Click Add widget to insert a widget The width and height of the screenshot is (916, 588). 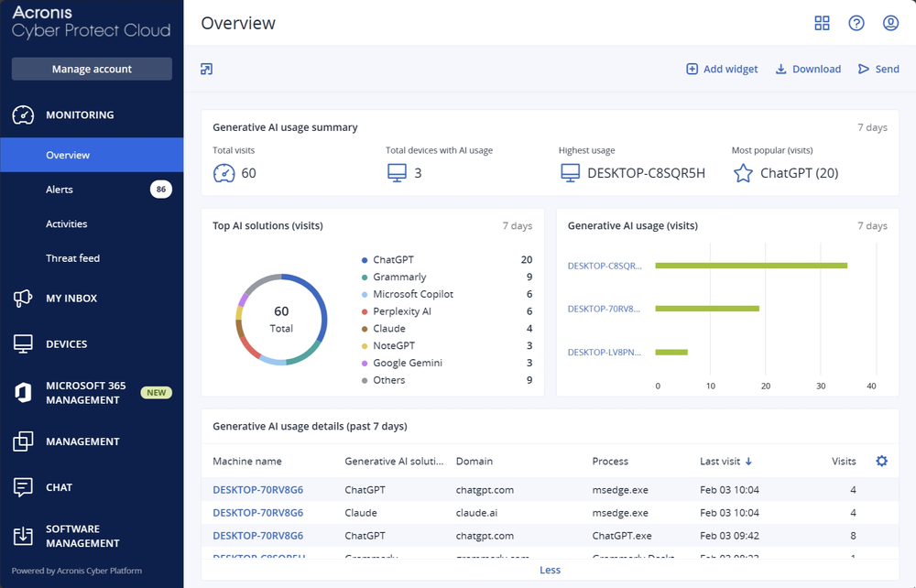pyautogui.click(x=722, y=69)
